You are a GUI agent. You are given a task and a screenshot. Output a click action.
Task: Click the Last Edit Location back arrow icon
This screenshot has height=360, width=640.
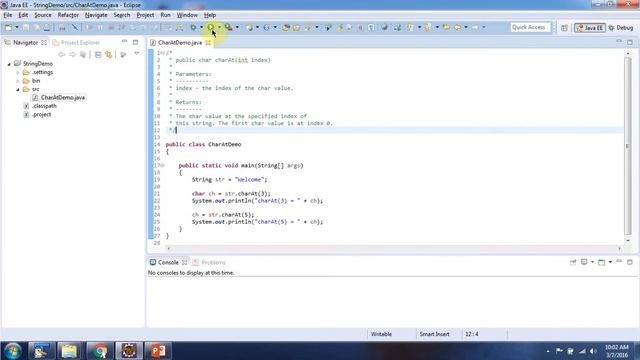446,27
